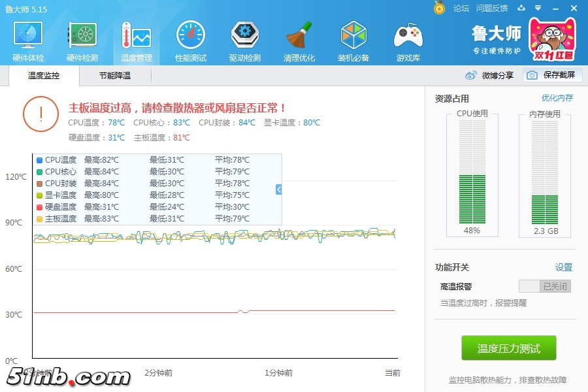
Task: Click the 优化内存 optimize memory link
Action: (557, 98)
